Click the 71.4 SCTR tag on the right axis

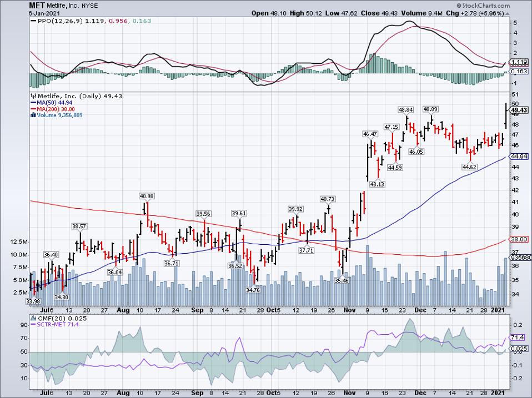518,337
